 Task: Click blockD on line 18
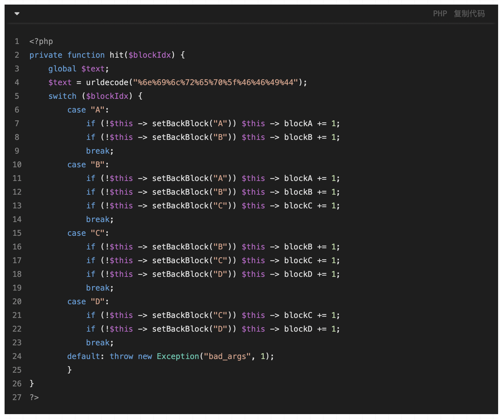pyautogui.click(x=298, y=274)
